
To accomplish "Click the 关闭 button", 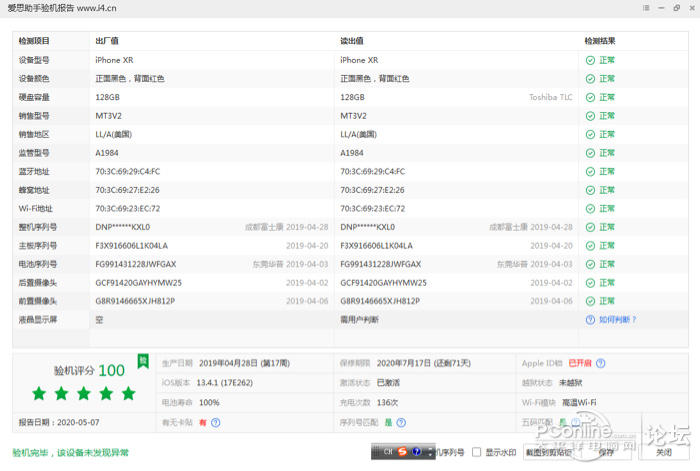I will (664, 453).
